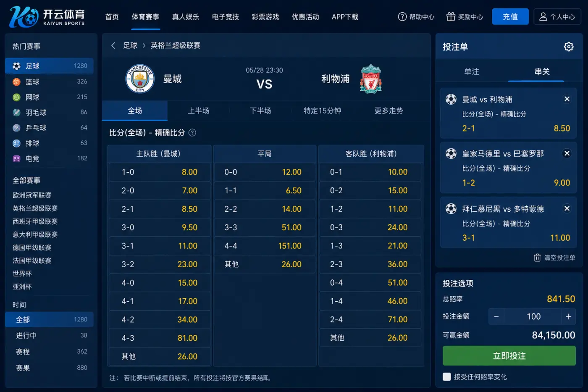588x392 pixels.
Task: Open 彩票游戏 in top navigation
Action: point(265,17)
